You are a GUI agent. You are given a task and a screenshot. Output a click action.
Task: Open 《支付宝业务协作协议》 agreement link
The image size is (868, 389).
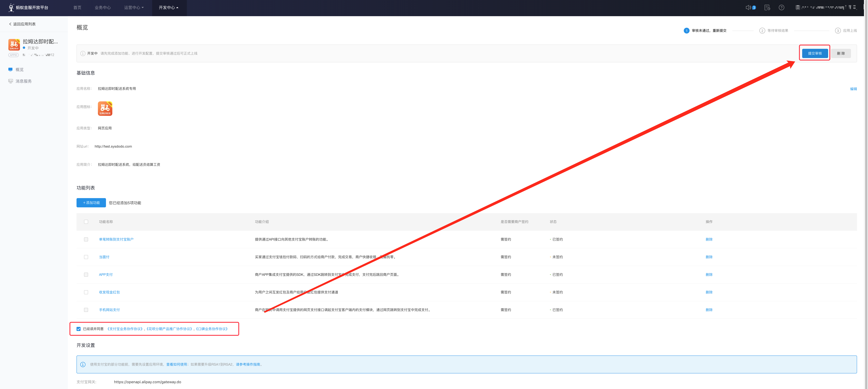point(125,329)
